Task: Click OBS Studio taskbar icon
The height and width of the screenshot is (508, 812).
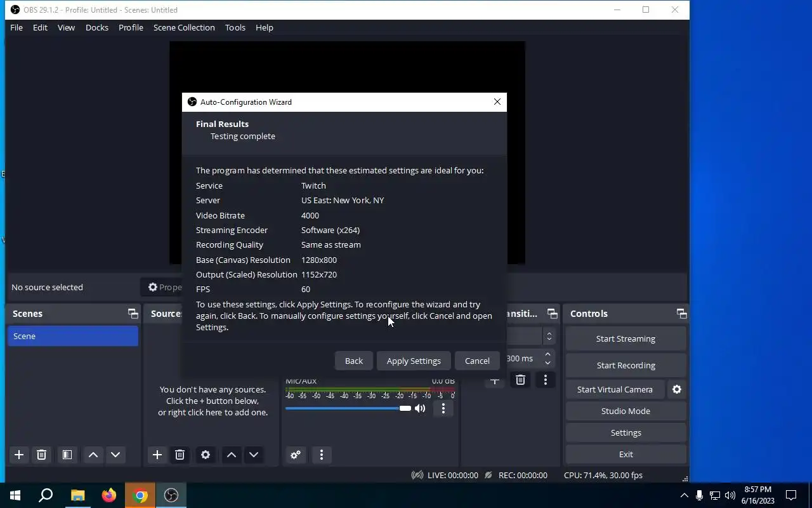Action: pos(171,495)
